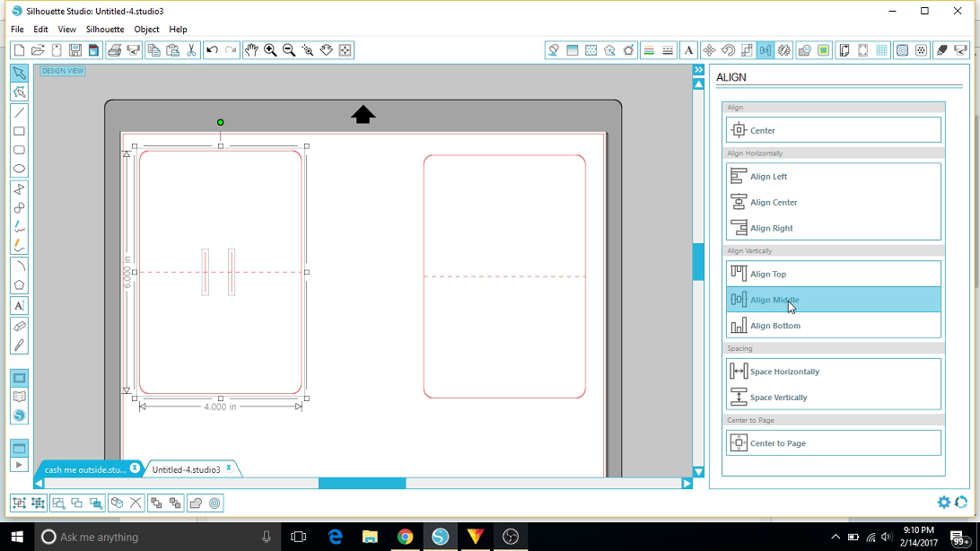Open the Silhouette menu
The height and width of the screenshot is (551, 980).
105,30
